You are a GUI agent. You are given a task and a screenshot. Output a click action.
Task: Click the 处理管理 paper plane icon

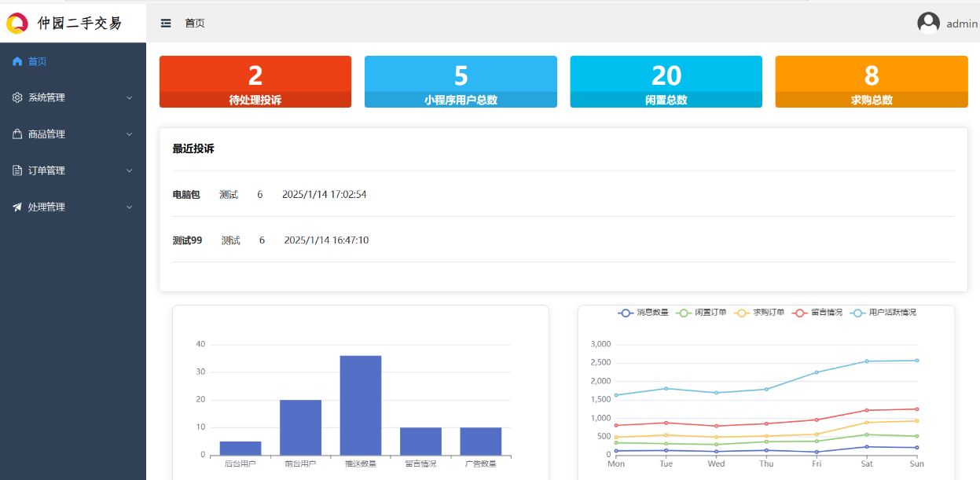[x=17, y=207]
